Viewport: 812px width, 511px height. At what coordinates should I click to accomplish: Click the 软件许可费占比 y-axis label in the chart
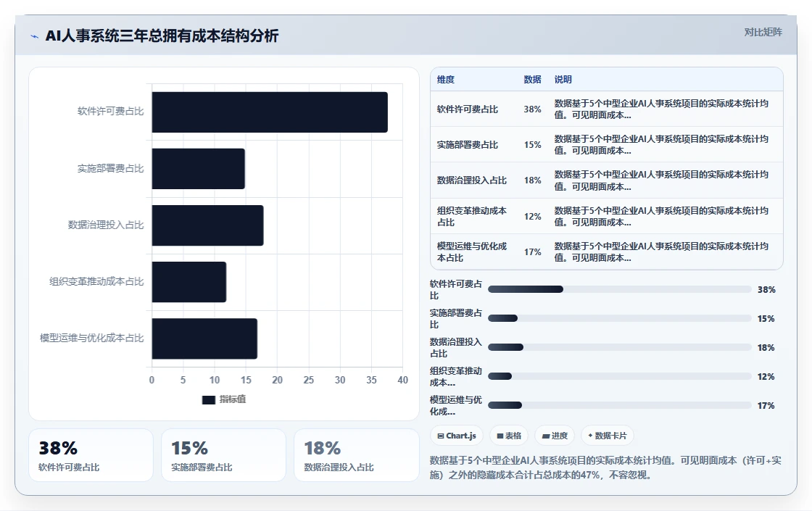pos(111,112)
